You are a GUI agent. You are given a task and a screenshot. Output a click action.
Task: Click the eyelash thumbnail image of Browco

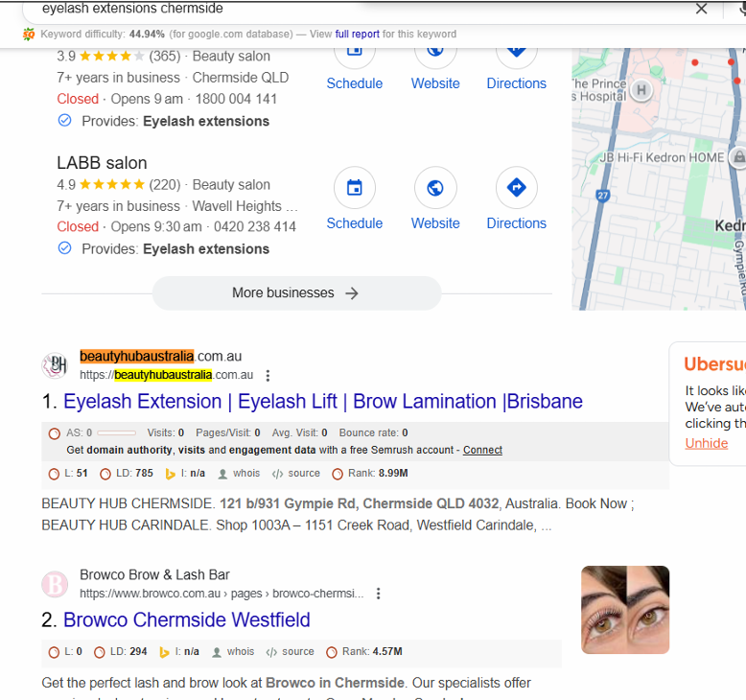(x=625, y=610)
